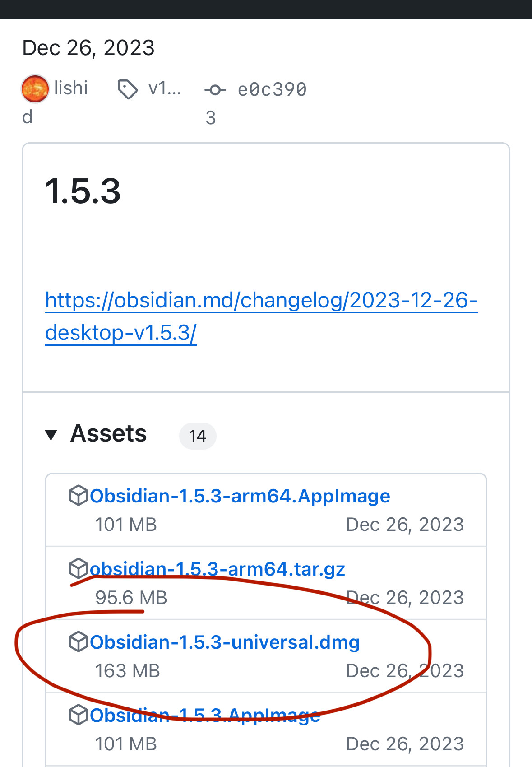This screenshot has height=767, width=532.
Task: Open the obsidian.md changelog link
Action: [x=261, y=316]
